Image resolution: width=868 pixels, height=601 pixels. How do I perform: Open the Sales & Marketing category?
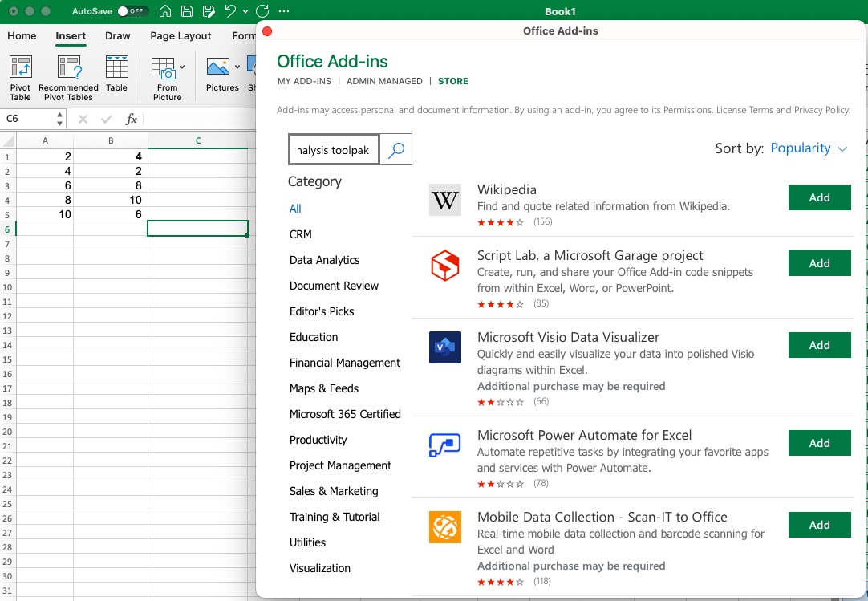pyautogui.click(x=334, y=491)
